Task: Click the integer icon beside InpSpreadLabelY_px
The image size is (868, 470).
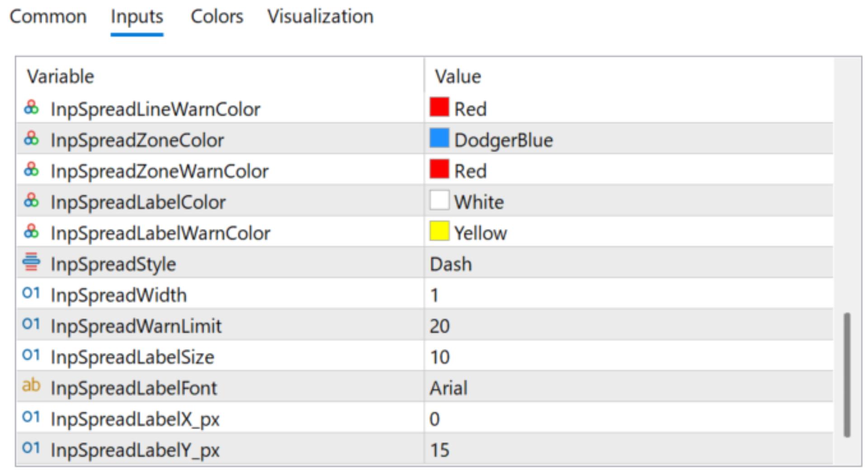Action: [31, 448]
